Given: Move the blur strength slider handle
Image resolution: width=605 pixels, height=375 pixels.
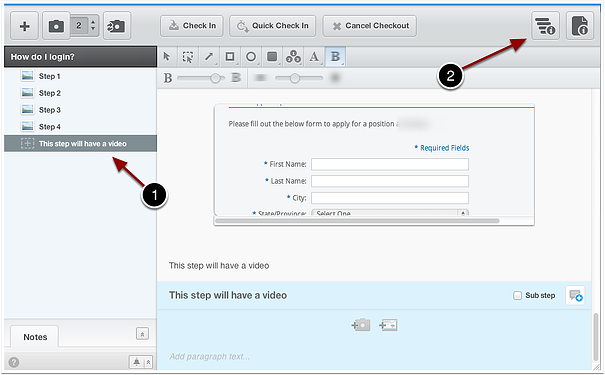Looking at the screenshot, I should coord(216,78).
